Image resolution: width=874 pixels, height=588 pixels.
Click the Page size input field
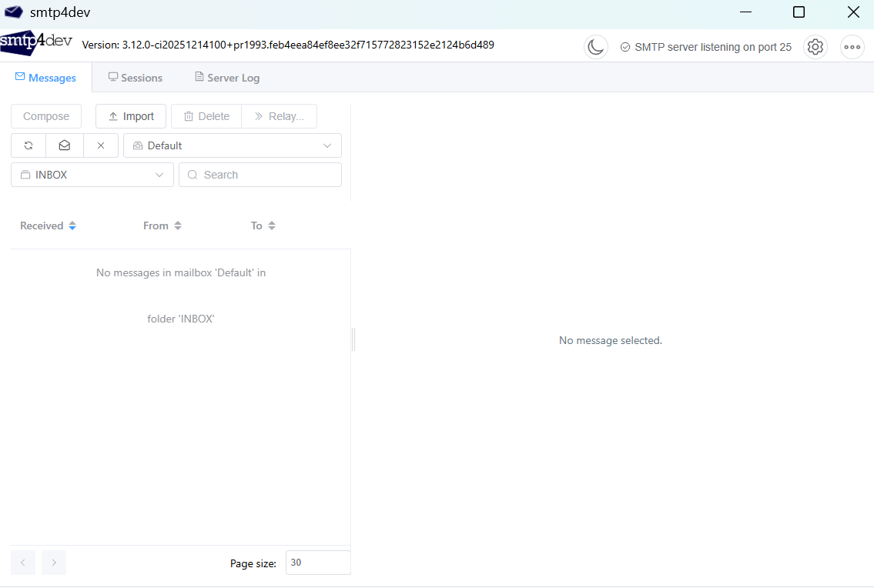tap(318, 563)
